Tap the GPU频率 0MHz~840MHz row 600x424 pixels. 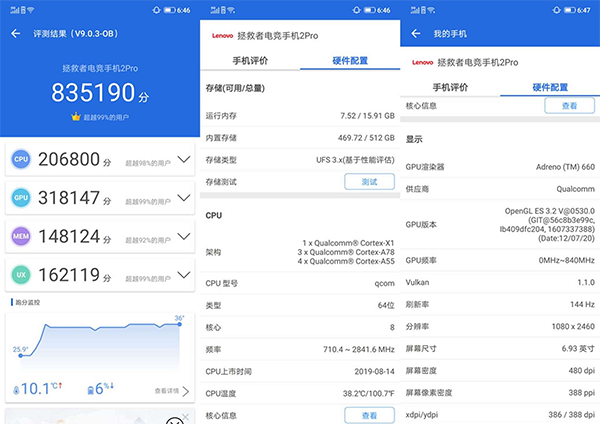(x=500, y=261)
